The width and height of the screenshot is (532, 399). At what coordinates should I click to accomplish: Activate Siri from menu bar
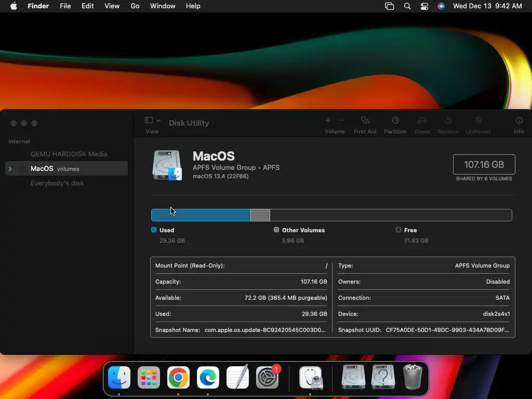pos(441,6)
